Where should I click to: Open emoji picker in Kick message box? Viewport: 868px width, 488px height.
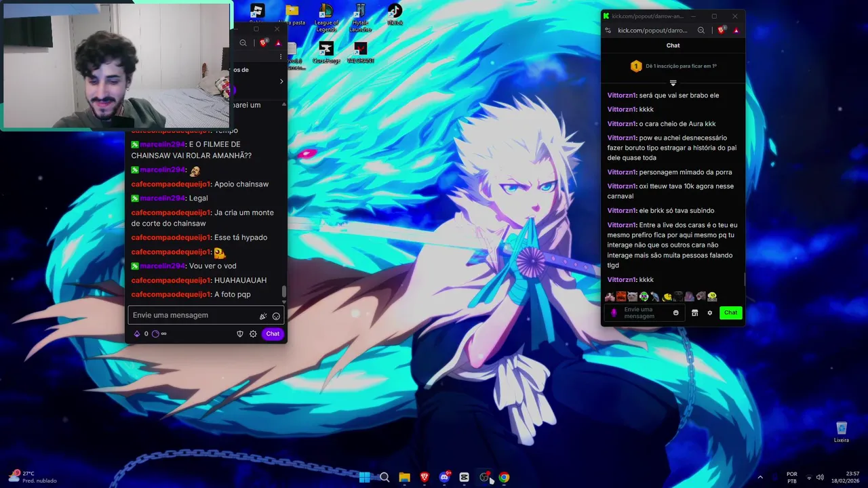675,312
